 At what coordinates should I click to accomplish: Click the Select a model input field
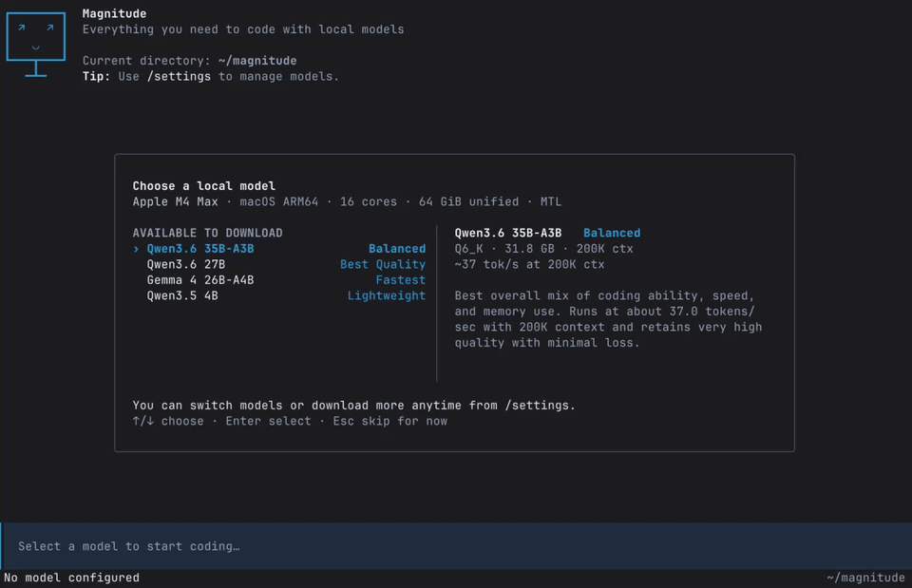tap(456, 546)
